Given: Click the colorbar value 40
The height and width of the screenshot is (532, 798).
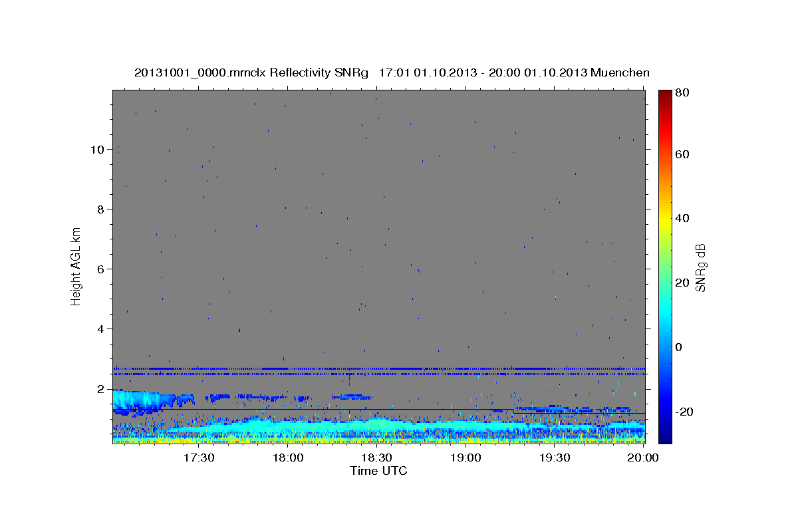Looking at the screenshot, I should click(x=684, y=219).
